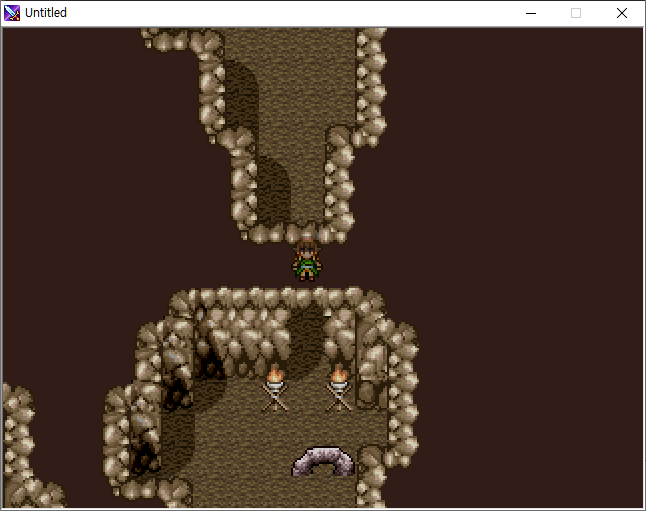Image resolution: width=646 pixels, height=511 pixels.
Task: Click the disabled maximize button
Action: 576,13
